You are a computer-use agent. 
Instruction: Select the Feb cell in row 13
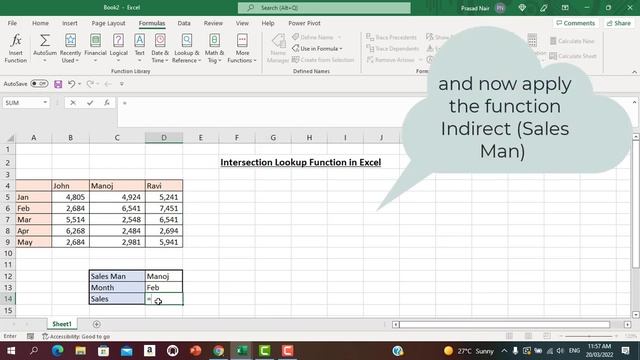164,287
